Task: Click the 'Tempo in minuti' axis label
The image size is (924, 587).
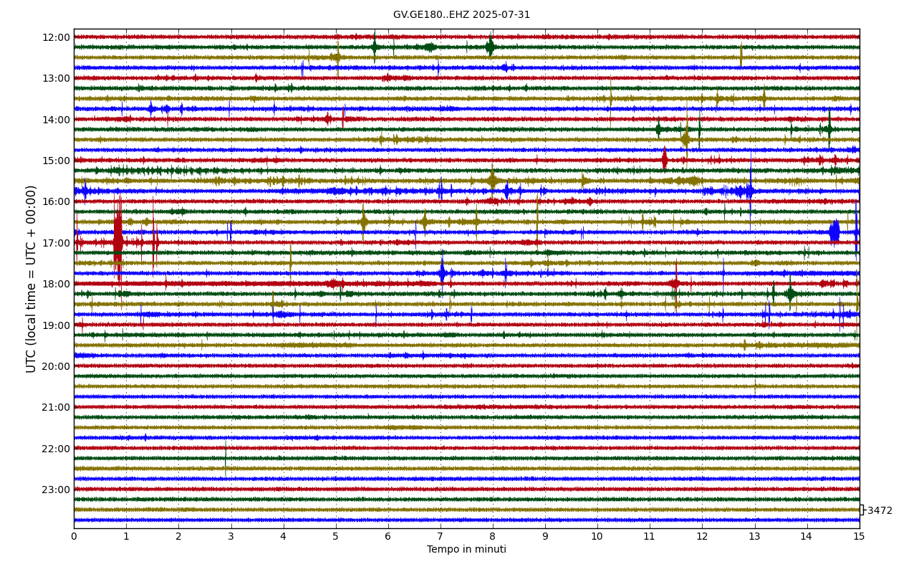Action: (x=466, y=550)
